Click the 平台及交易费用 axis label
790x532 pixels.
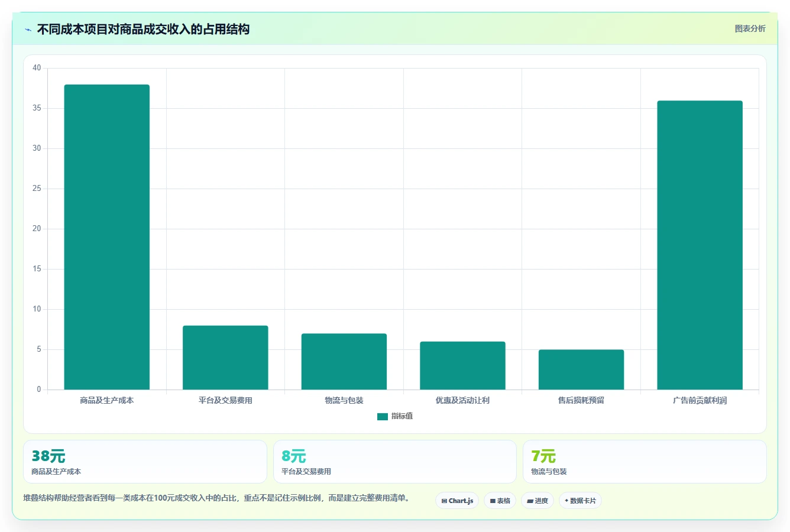point(225,401)
